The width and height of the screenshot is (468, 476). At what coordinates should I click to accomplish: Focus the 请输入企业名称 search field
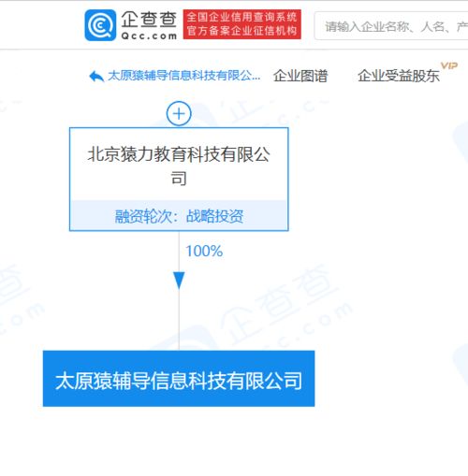(391, 26)
